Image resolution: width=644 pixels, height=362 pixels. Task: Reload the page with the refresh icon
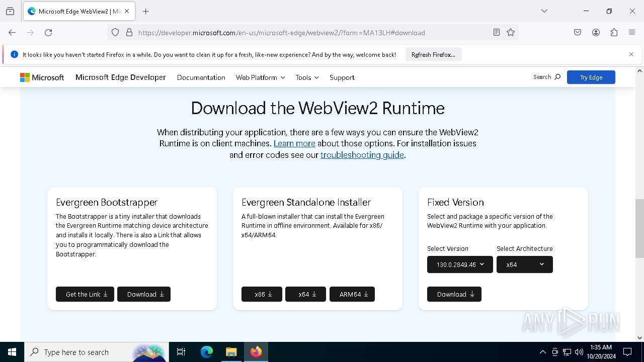(x=48, y=33)
